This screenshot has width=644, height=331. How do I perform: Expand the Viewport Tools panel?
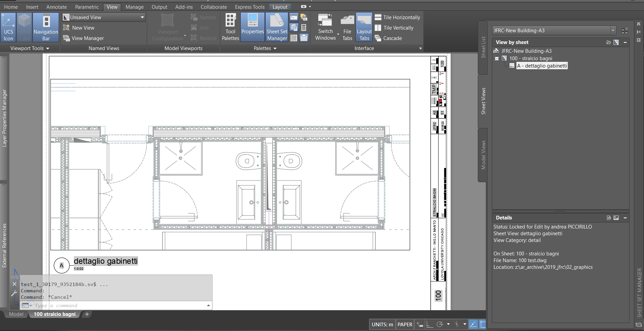(x=30, y=48)
